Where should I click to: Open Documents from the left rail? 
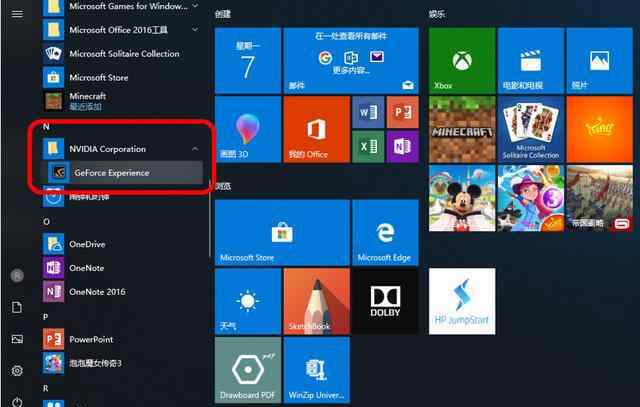pos(17,307)
